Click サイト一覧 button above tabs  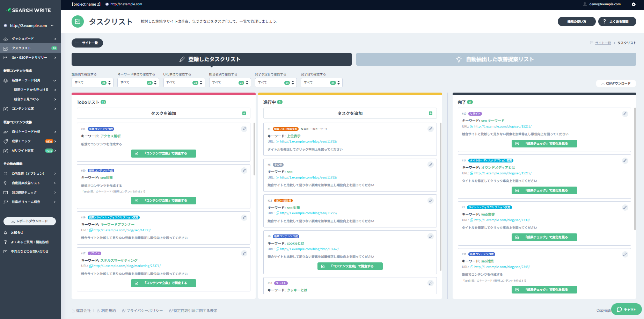pyautogui.click(x=87, y=43)
